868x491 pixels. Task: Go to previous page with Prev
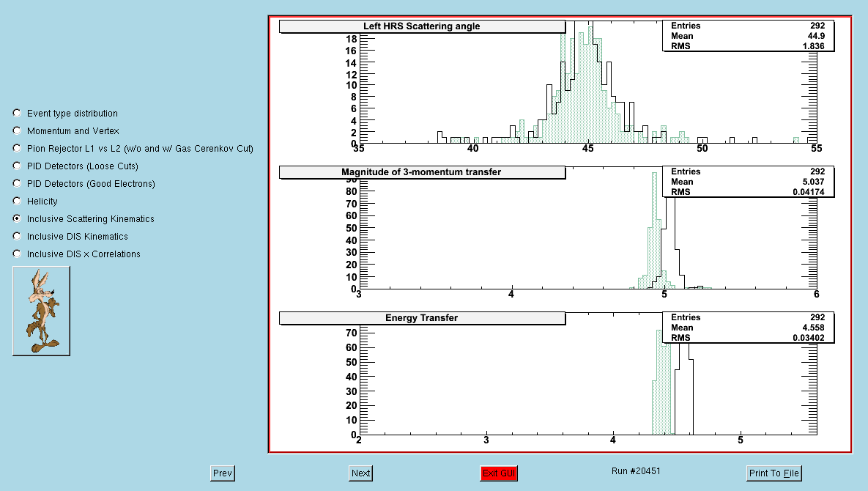pyautogui.click(x=223, y=473)
